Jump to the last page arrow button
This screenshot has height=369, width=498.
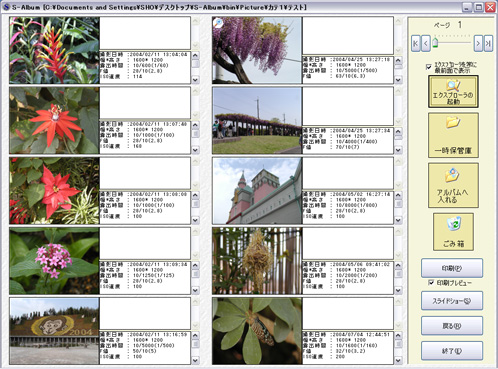click(488, 43)
